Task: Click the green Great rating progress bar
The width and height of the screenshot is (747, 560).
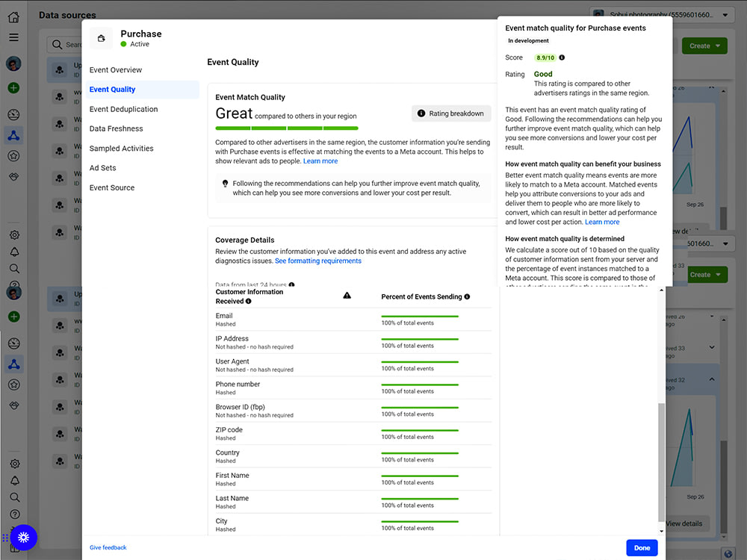Action: (x=287, y=128)
